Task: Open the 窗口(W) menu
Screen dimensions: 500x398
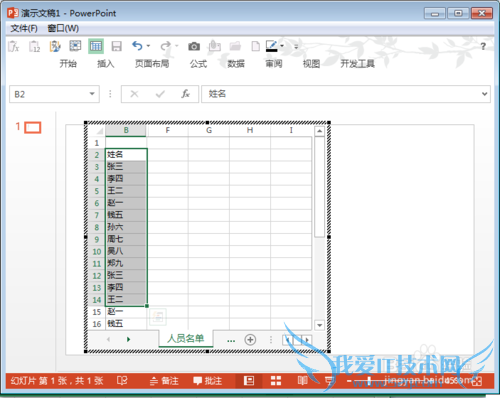Action: 63,28
